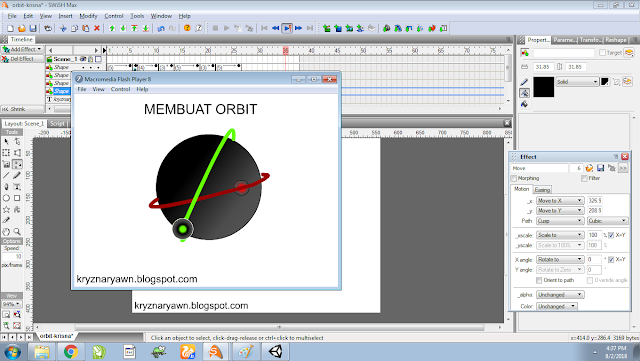Open the Scale to dropdown for _xscale
640x361 pixels.
coord(560,235)
